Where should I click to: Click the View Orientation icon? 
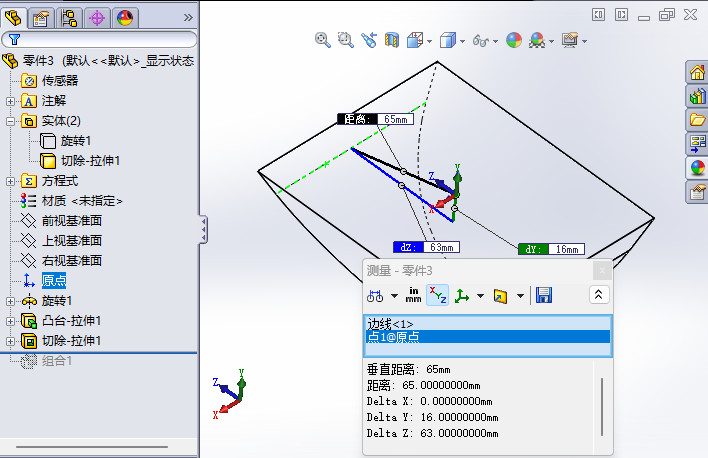point(415,40)
